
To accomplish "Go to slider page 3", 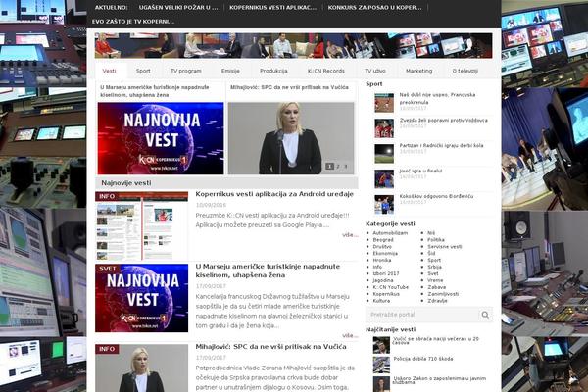I will [346, 166].
